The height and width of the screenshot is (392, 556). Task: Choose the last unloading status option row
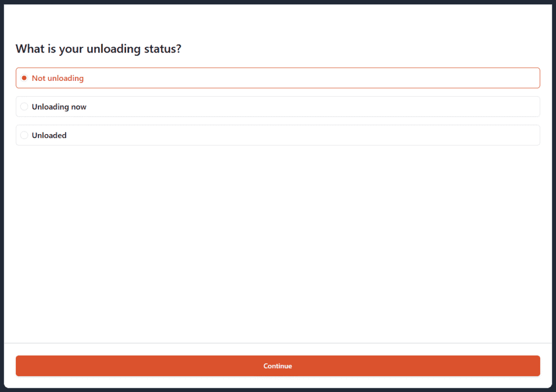coord(277,135)
